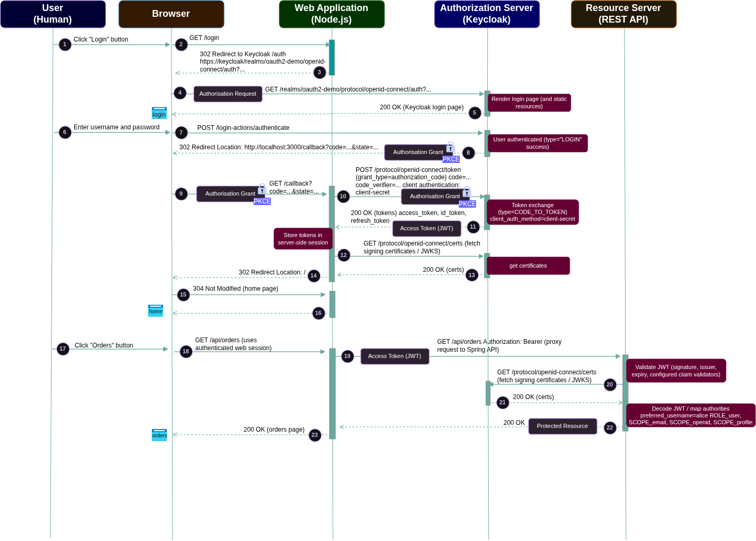Click the Access Token (JWT) box by step 11
This screenshot has width=756, height=541.
(427, 229)
